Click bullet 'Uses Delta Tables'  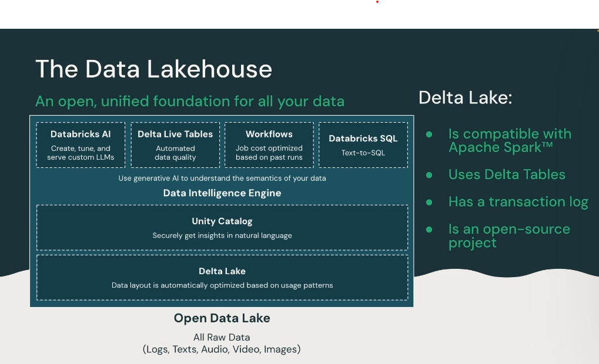point(507,174)
